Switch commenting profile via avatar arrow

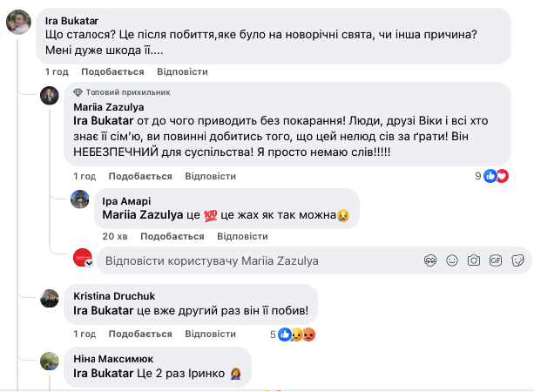tap(89, 264)
